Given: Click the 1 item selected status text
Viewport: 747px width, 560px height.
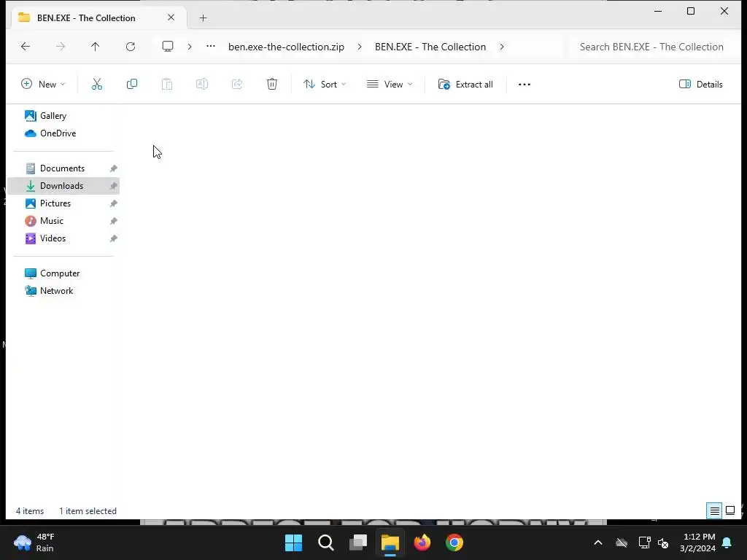Looking at the screenshot, I should [x=88, y=511].
